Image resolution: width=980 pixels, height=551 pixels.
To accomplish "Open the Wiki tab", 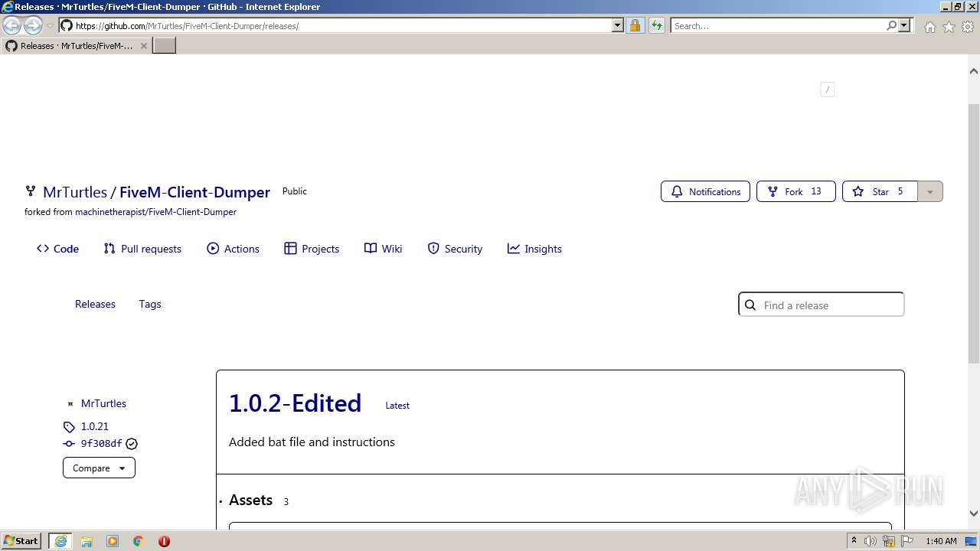I will (x=383, y=249).
